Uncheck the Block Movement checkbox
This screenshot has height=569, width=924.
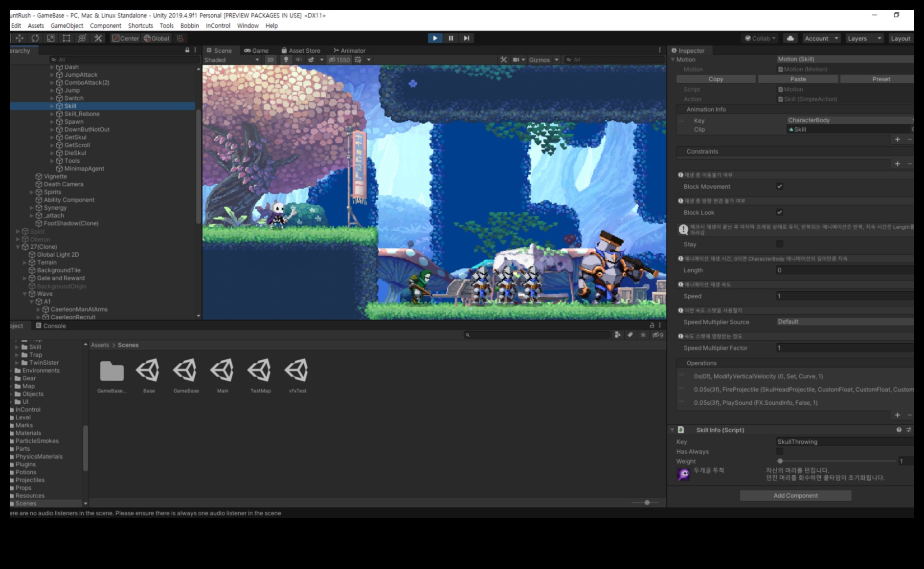pyautogui.click(x=780, y=186)
